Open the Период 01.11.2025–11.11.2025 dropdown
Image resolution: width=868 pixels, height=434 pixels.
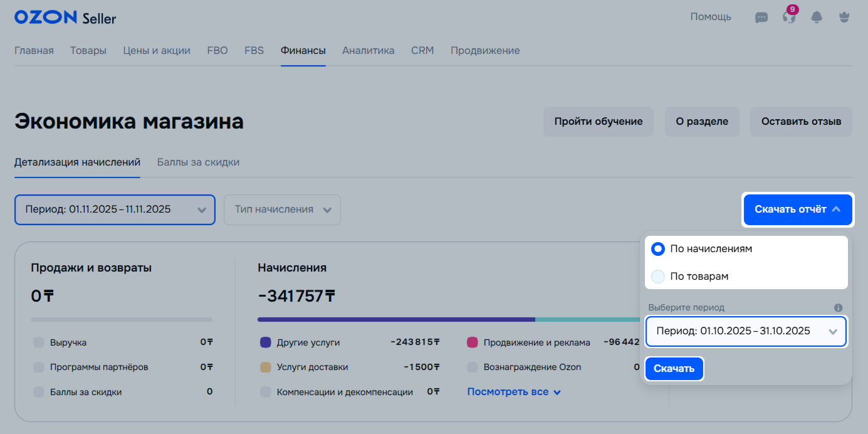point(115,209)
